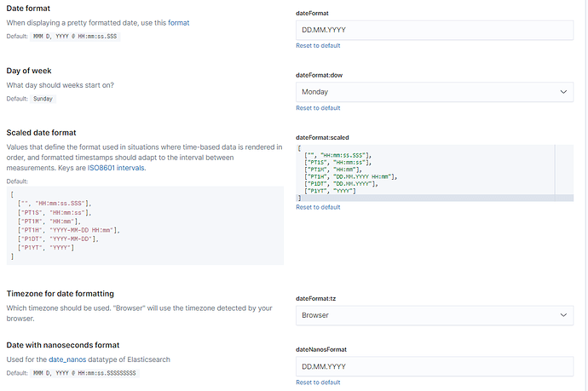The height and width of the screenshot is (391, 588).
Task: Open the 'format' documentation link
Action: (178, 20)
